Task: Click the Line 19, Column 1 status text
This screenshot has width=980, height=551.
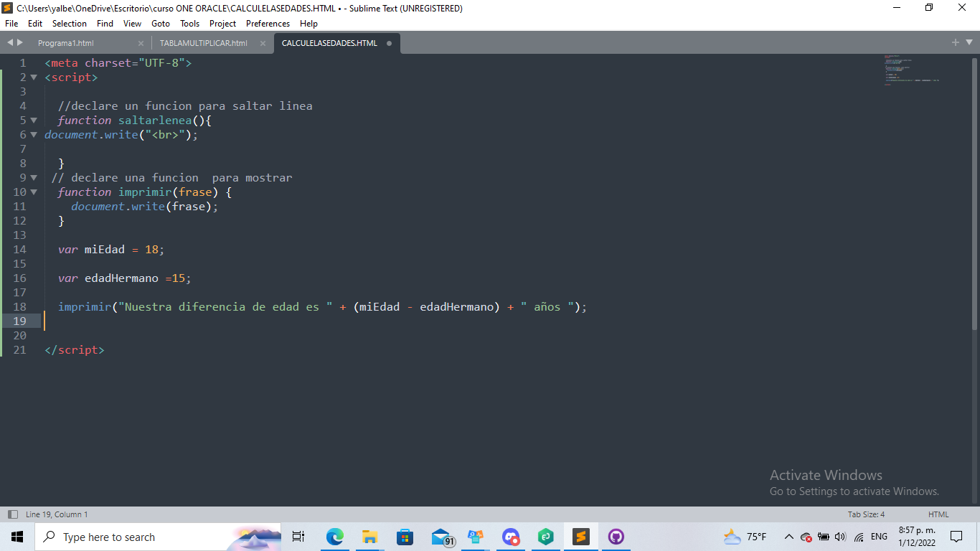Action: (x=57, y=514)
